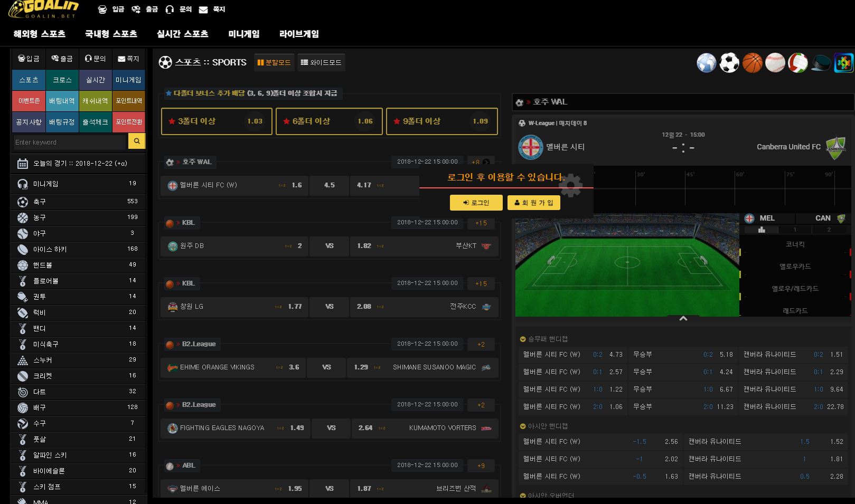Click the headphones icon next to 미니게임
Viewport: 855px width, 504px height.
pyautogui.click(x=22, y=184)
